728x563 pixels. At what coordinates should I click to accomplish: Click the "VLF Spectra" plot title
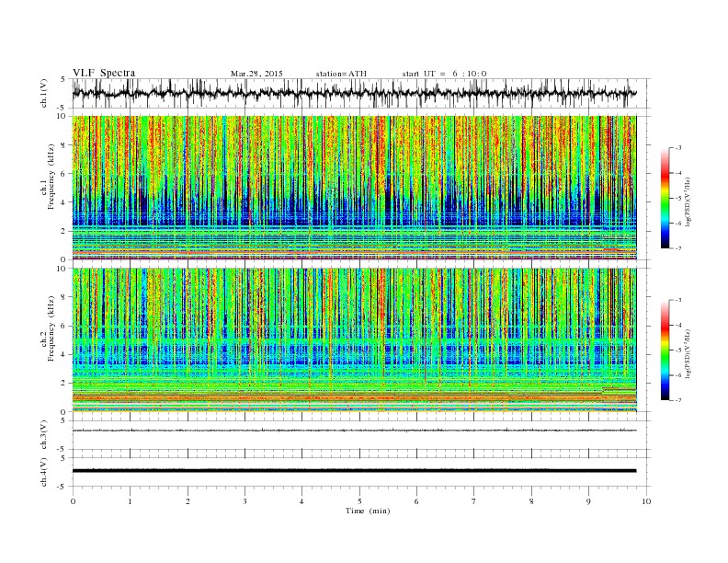click(x=104, y=73)
